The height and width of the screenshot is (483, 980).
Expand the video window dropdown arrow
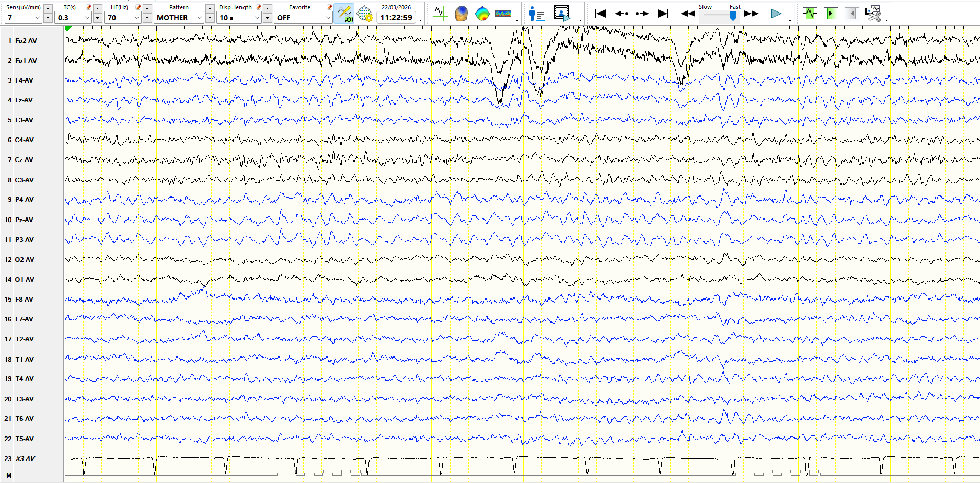point(580,21)
